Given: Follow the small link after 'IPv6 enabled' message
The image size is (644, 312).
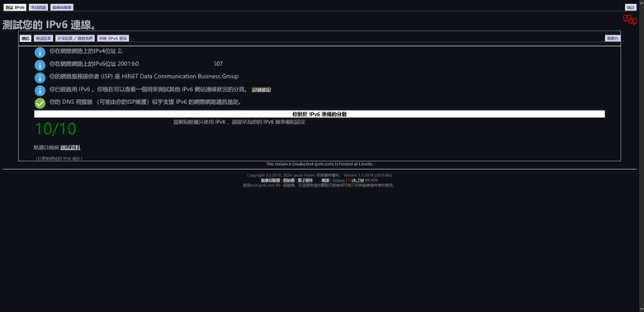Looking at the screenshot, I should point(261,89).
